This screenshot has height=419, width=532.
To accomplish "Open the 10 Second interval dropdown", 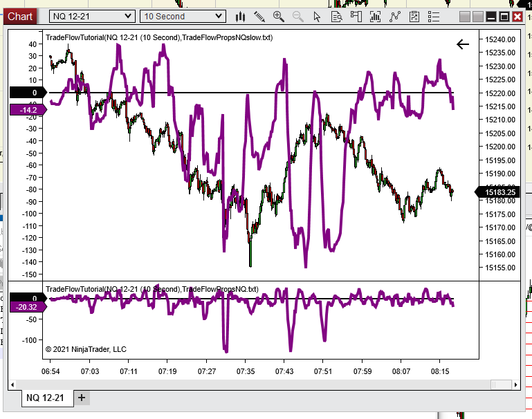I will pyautogui.click(x=183, y=17).
